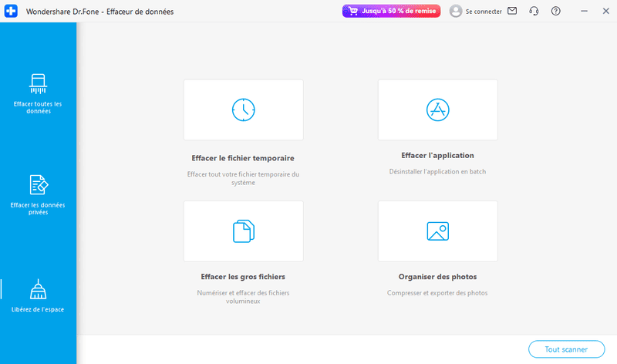Click the clock icon for temporary files

(x=244, y=110)
